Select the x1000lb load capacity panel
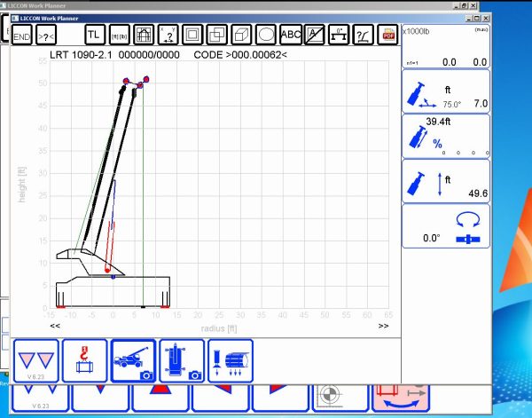532x418 pixels. (x=446, y=46)
